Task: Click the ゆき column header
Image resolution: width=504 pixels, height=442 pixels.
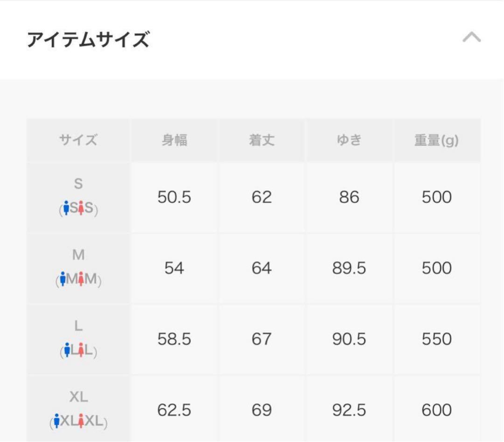Action: pyautogui.click(x=349, y=140)
